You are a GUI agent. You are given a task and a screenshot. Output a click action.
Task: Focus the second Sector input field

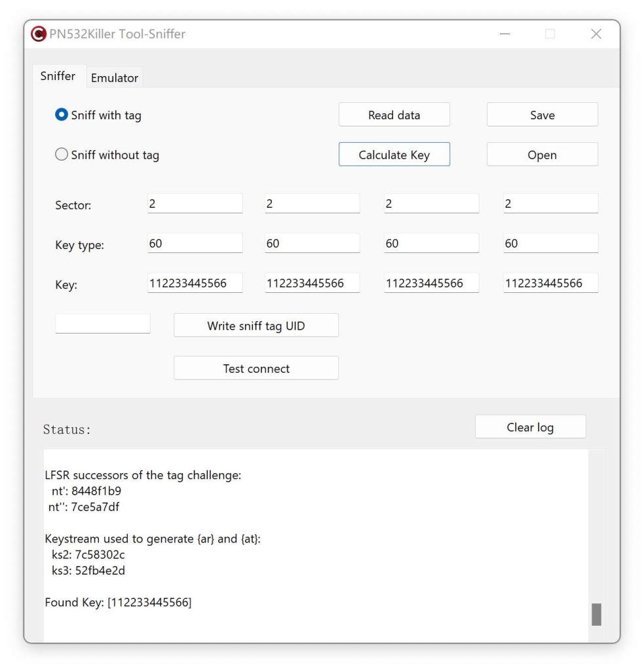tap(313, 203)
